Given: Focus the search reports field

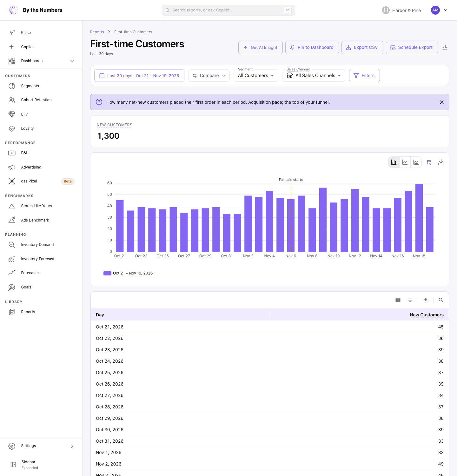Looking at the screenshot, I should coord(228,10).
